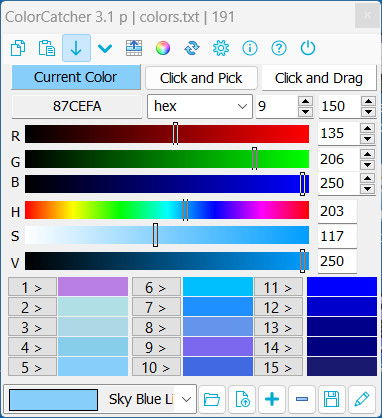Viewport: 382px width, 418px height.
Task: Click the B blue slider
Action: 167,184
